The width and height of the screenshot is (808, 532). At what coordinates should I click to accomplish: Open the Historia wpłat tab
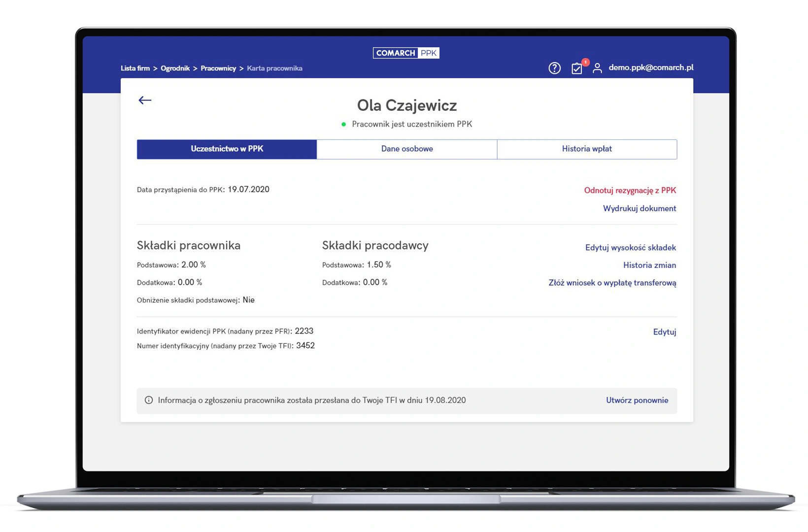587,149
